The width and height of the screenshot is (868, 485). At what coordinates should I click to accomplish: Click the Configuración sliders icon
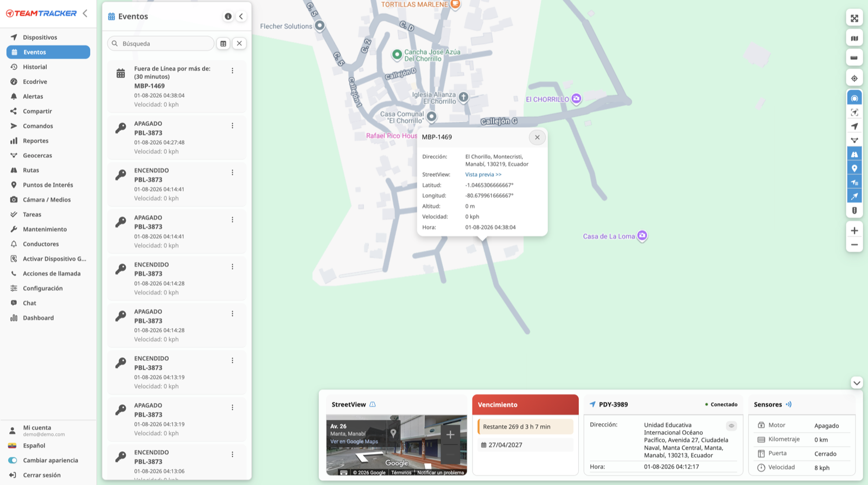(x=14, y=288)
